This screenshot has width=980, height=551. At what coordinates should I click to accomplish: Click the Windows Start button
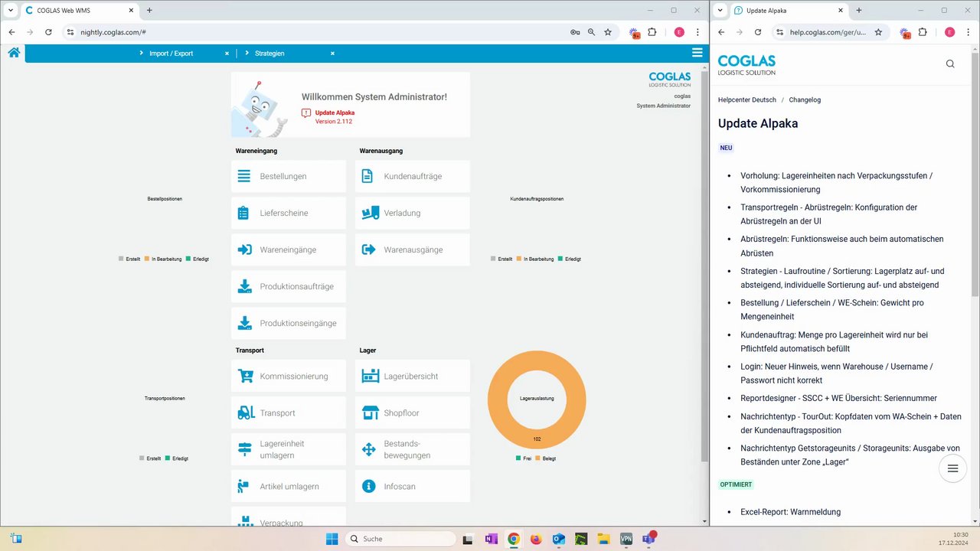pos(332,539)
